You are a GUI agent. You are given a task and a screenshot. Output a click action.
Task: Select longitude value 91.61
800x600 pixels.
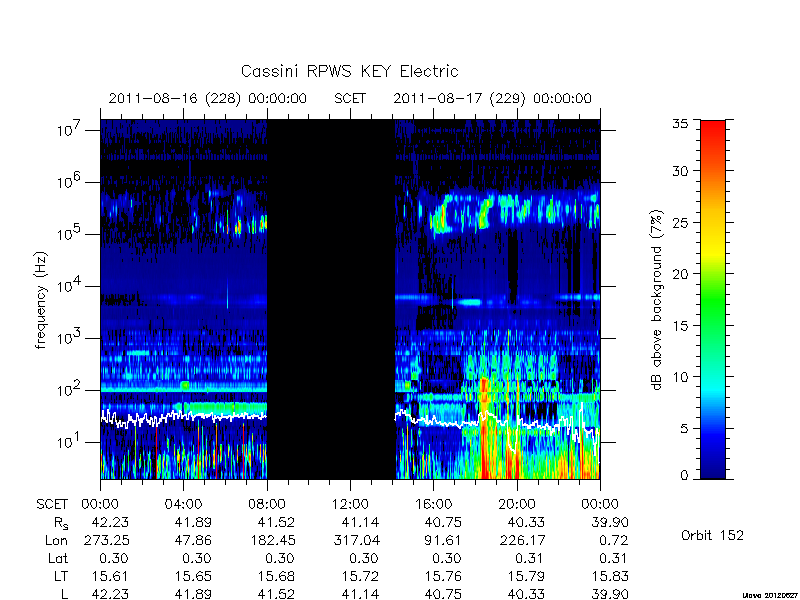[x=443, y=540]
